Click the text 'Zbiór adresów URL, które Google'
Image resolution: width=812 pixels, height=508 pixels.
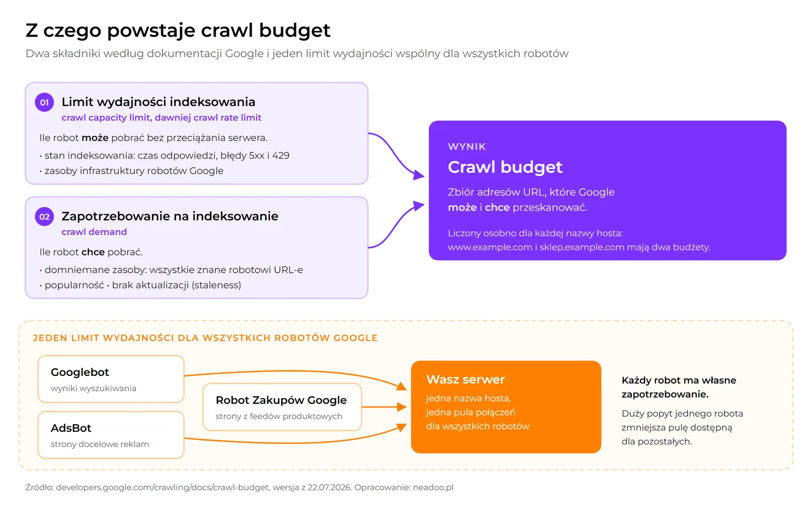tap(531, 192)
